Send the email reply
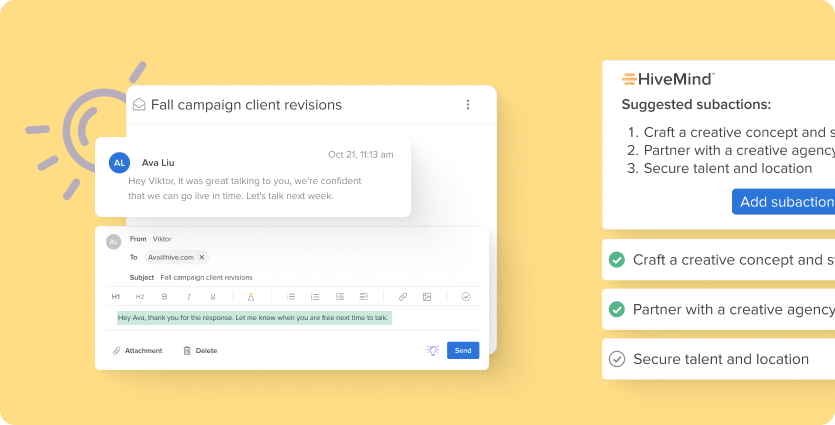 point(463,350)
